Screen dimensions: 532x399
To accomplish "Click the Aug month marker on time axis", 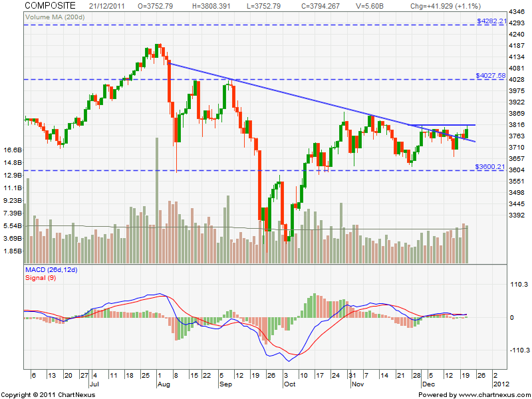I will tap(164, 384).
